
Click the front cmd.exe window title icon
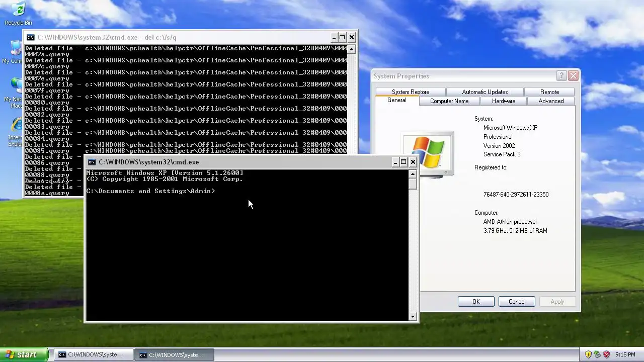(x=92, y=162)
